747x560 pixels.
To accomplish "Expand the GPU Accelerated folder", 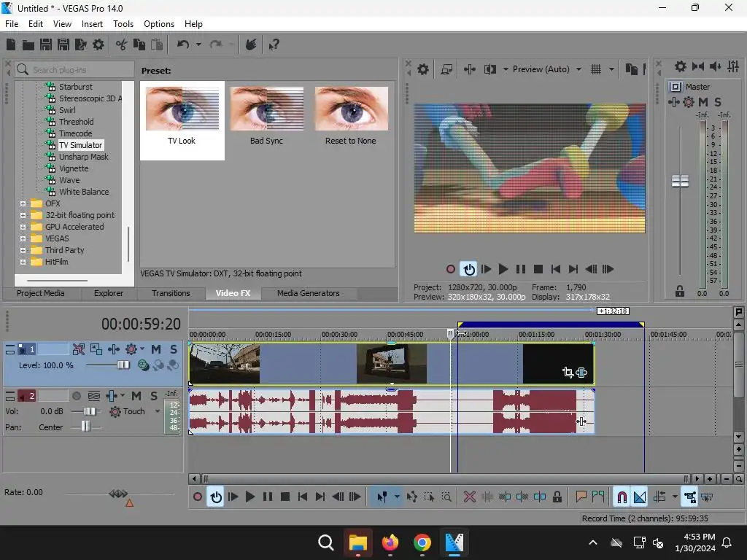I will tap(23, 227).
